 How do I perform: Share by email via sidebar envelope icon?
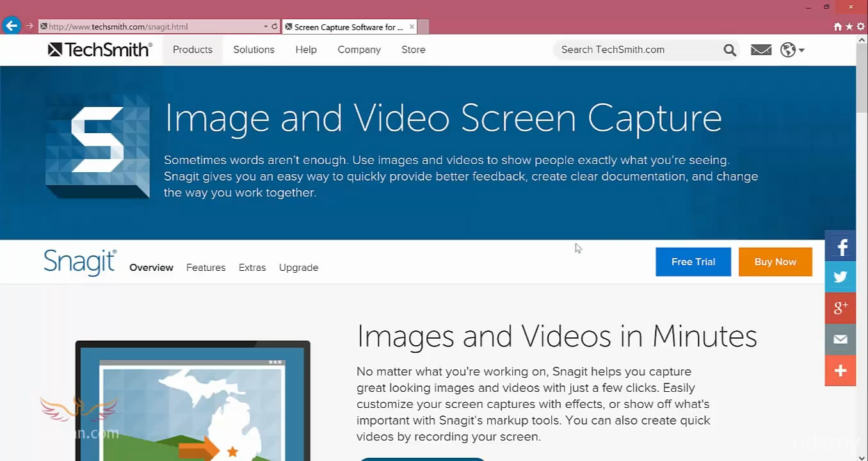[x=840, y=339]
